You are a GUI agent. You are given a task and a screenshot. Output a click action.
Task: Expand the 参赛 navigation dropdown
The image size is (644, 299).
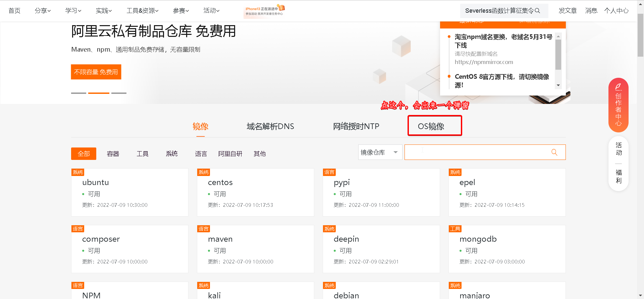181,11
